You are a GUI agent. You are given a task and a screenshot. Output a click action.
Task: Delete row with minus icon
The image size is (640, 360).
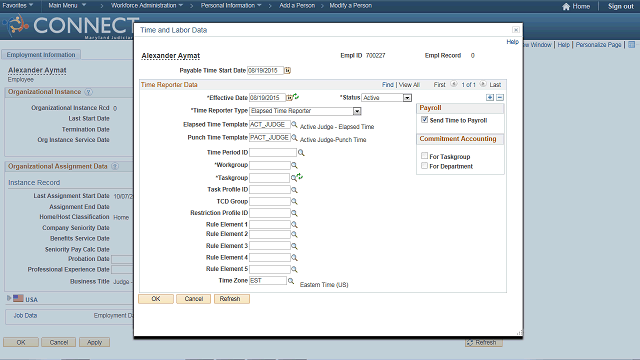(x=500, y=98)
